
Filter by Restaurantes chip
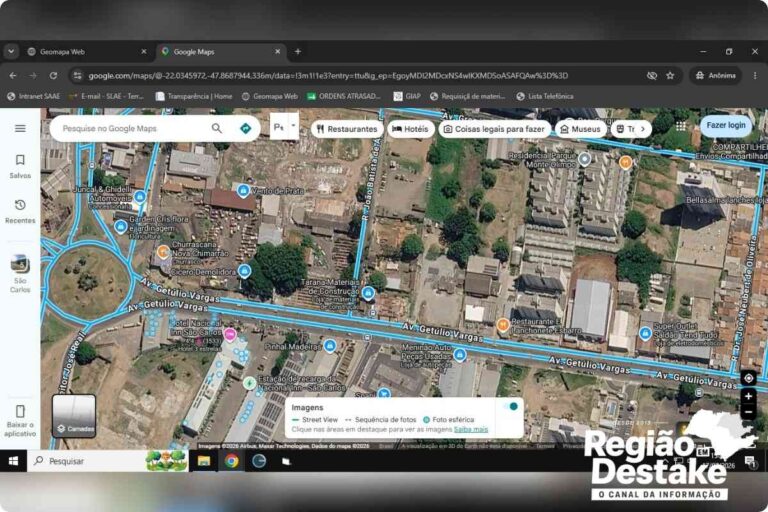(347, 129)
